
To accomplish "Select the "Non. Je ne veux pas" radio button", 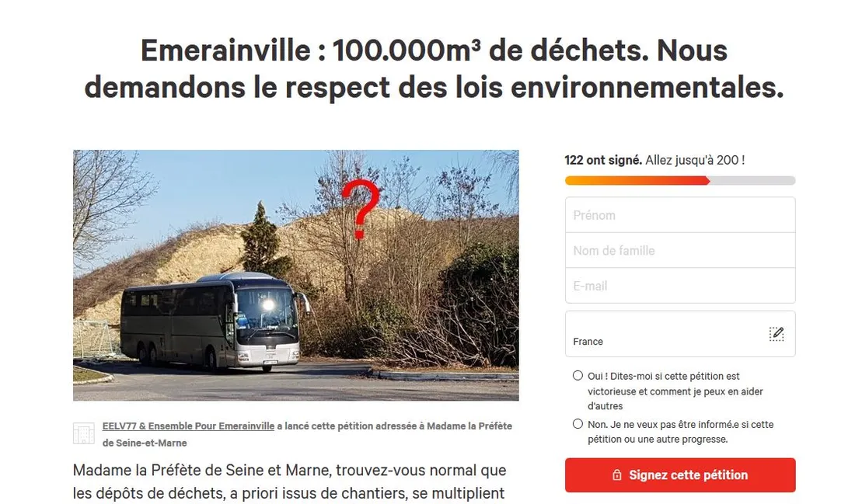I will (x=578, y=424).
